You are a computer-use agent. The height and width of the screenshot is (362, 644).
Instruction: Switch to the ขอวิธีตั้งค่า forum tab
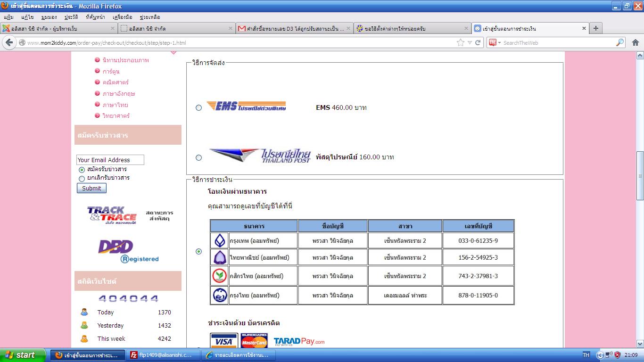[x=412, y=28]
